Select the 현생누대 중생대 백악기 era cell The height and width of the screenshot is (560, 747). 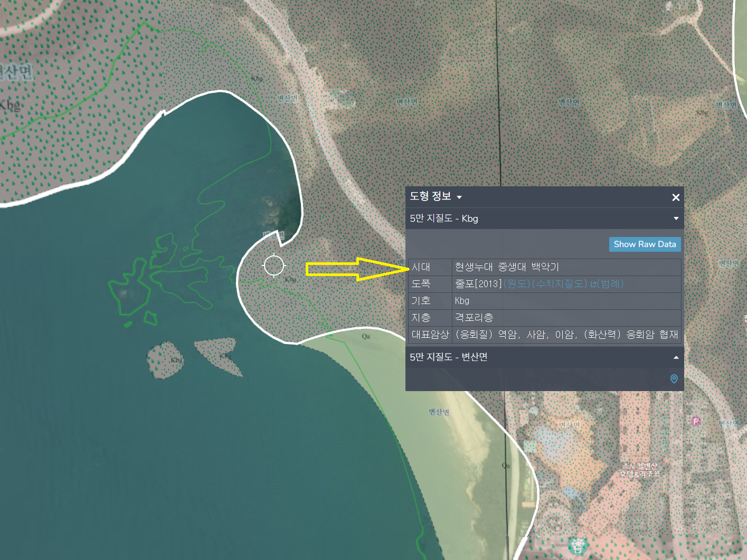coord(506,267)
